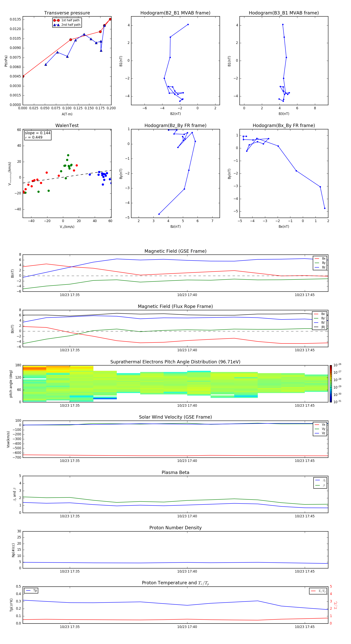The width and height of the screenshot is (351, 644).
Task: Click the "10^-26" colorbar tick label
Action: pos(337,365)
